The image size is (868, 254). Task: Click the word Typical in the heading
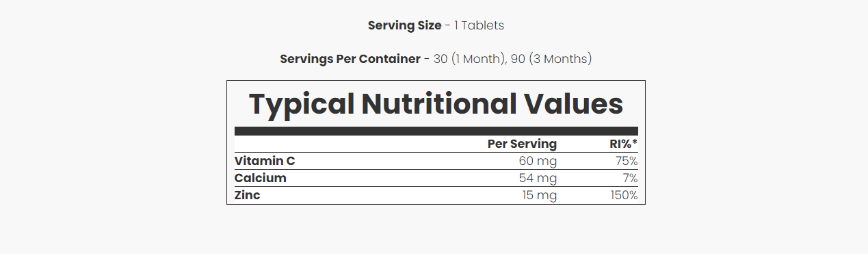click(302, 104)
